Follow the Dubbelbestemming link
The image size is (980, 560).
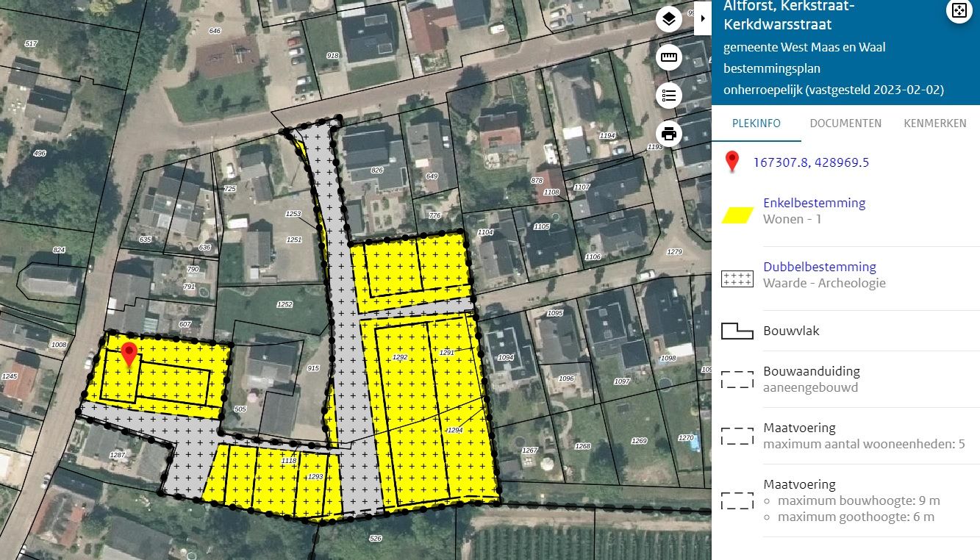coord(819,267)
